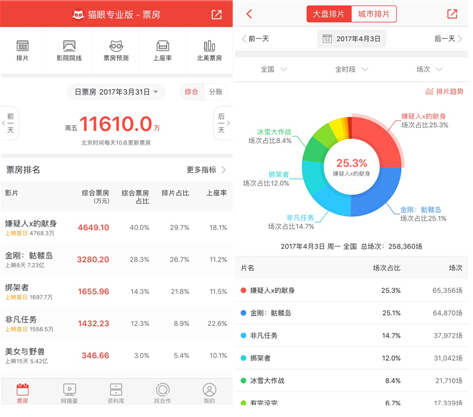Screen dimensions: 473x417
Task: Click the 64,870场 screenings count
Action: pyautogui.click(x=447, y=313)
